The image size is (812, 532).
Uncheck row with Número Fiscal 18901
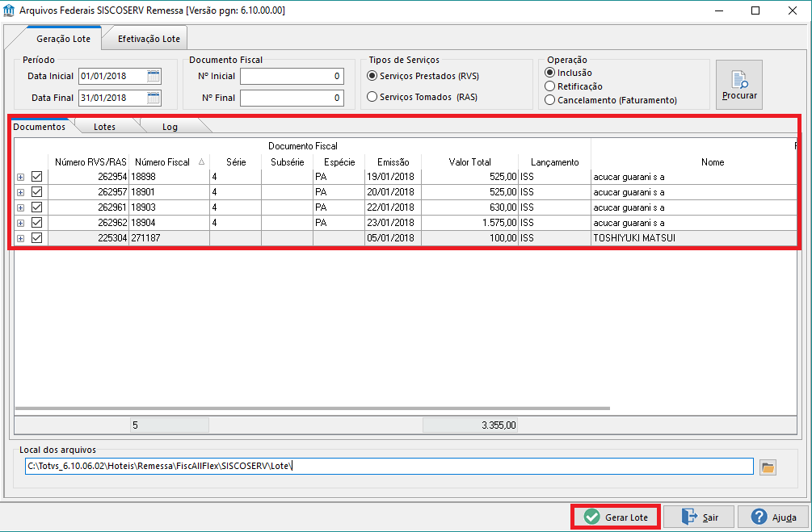tap(37, 192)
